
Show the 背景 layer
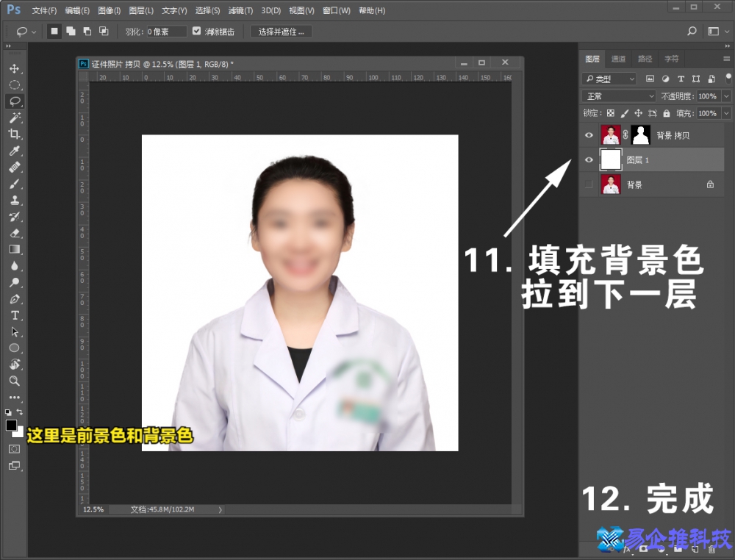589,184
